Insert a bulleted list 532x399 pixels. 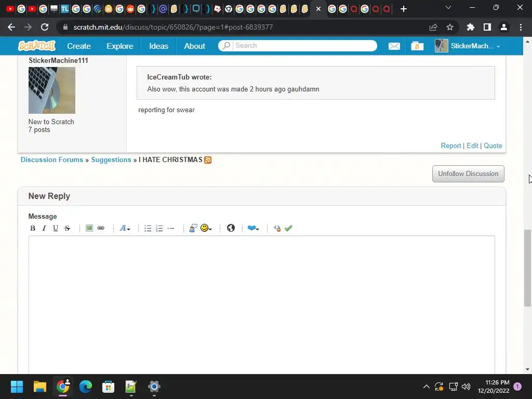click(x=148, y=229)
